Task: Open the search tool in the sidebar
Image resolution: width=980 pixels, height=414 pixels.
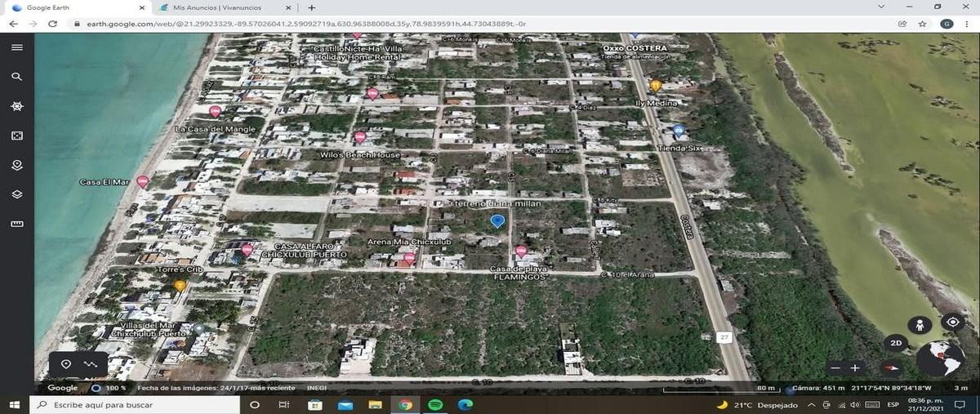Action: pos(17,77)
